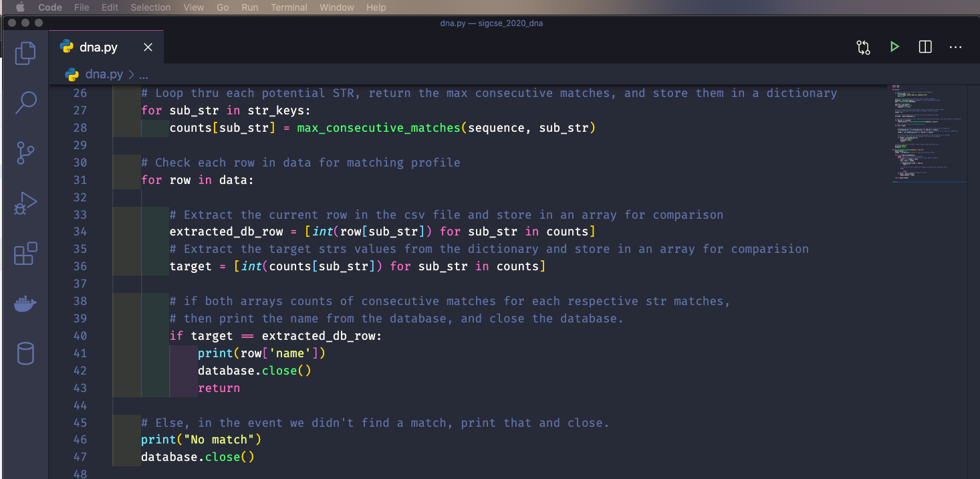The height and width of the screenshot is (479, 980).
Task: Click the minimap code overview
Action: (928, 134)
